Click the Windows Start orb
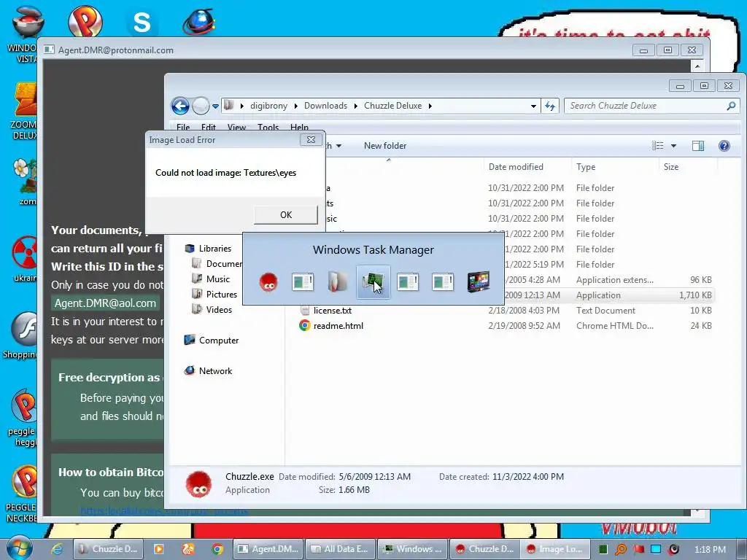Viewport: 747px width, 560px height. (20, 548)
